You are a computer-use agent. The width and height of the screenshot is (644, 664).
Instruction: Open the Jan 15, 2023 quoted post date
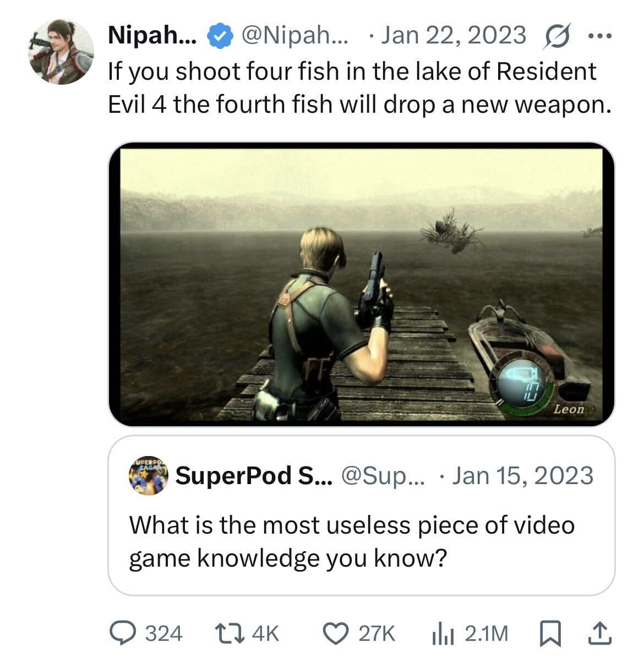click(522, 476)
